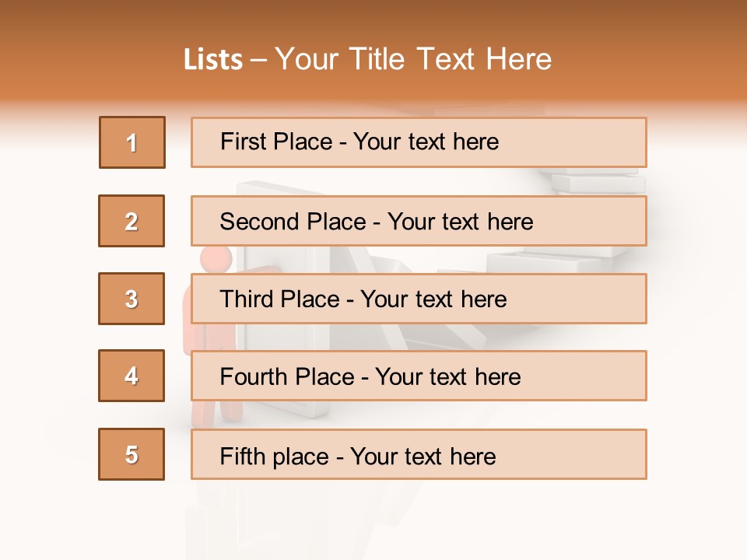Select the number 1 box
Viewport: 747px width, 560px height.
(132, 142)
